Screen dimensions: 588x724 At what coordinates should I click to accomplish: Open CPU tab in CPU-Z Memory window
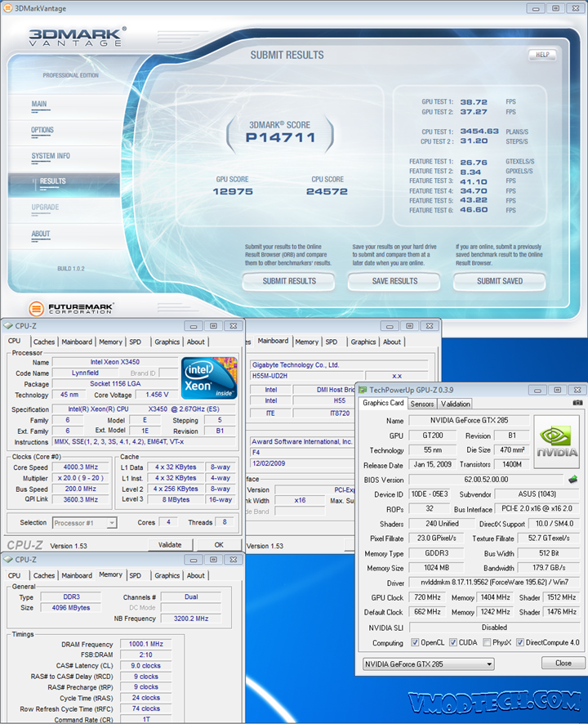tap(15, 575)
